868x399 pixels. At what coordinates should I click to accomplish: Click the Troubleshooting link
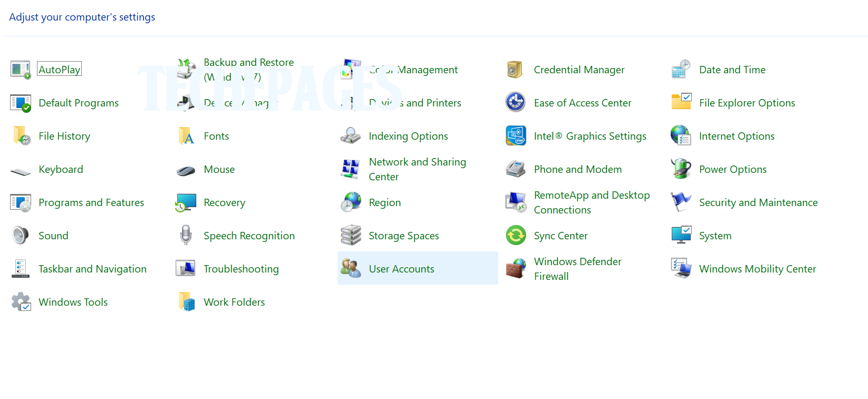[241, 269]
